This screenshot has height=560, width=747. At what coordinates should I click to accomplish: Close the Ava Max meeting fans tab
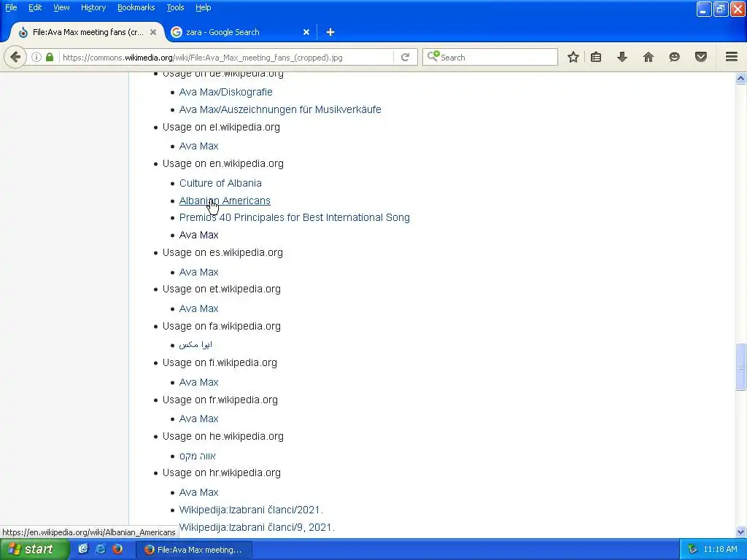click(153, 32)
